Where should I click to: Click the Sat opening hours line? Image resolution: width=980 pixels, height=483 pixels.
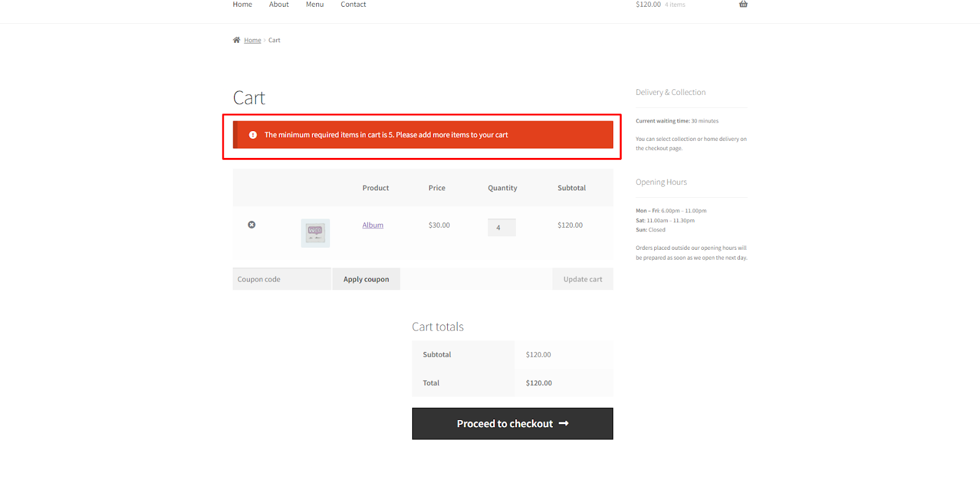coord(665,220)
